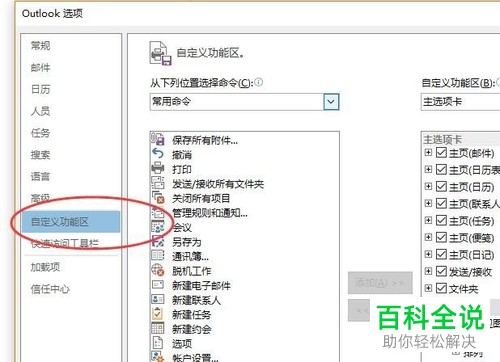This screenshot has height=362, width=500.
Task: Select the 关闭所有项目 command text
Action: (201, 198)
